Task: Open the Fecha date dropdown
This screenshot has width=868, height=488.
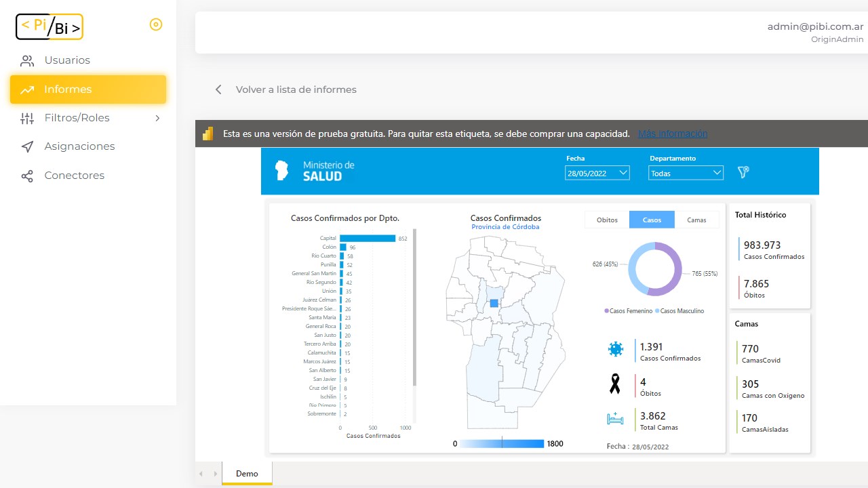Action: 597,174
